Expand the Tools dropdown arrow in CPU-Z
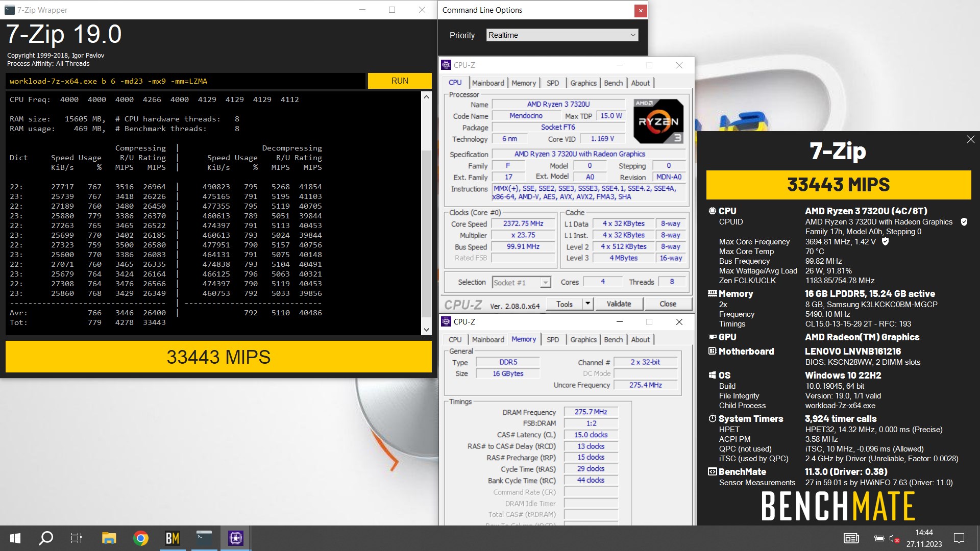Viewport: 980px width, 551px height. 588,304
